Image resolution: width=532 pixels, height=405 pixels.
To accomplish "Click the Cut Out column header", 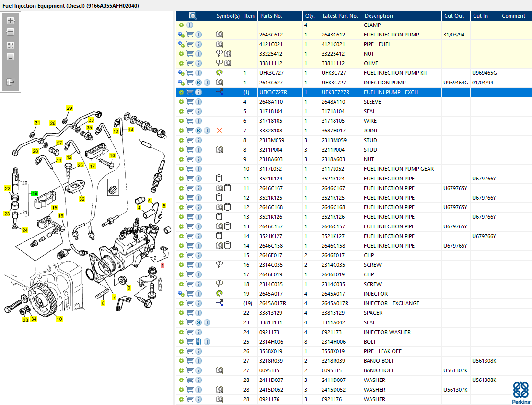I will (x=456, y=16).
